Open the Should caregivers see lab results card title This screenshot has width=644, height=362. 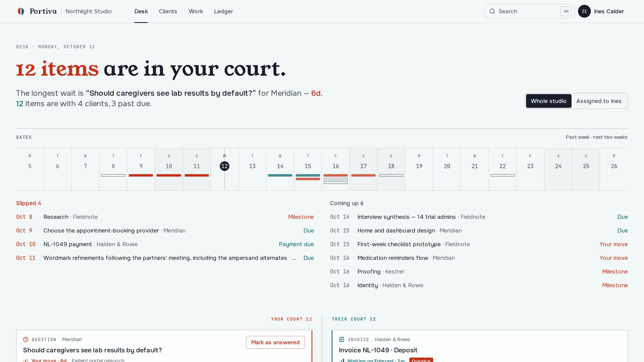point(92,350)
